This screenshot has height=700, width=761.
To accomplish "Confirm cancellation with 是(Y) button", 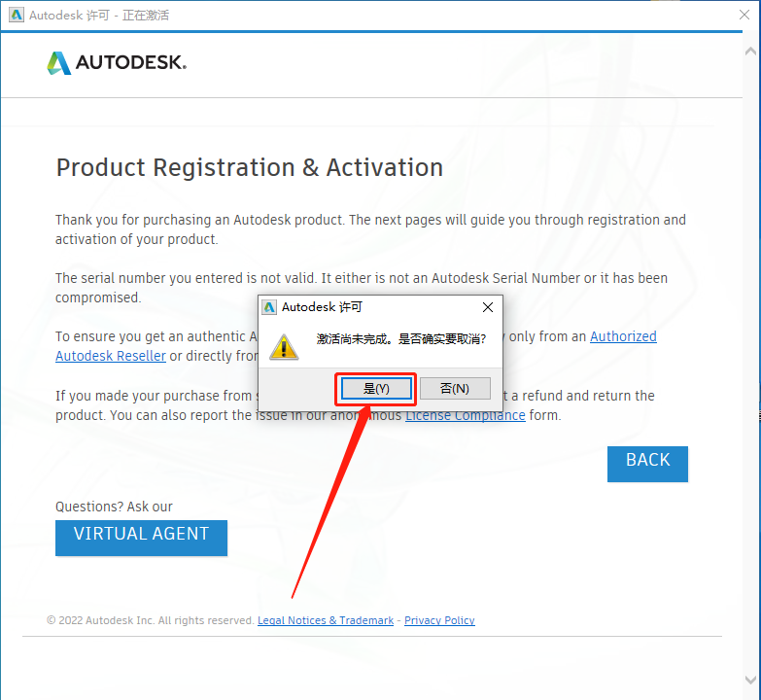I will point(376,389).
